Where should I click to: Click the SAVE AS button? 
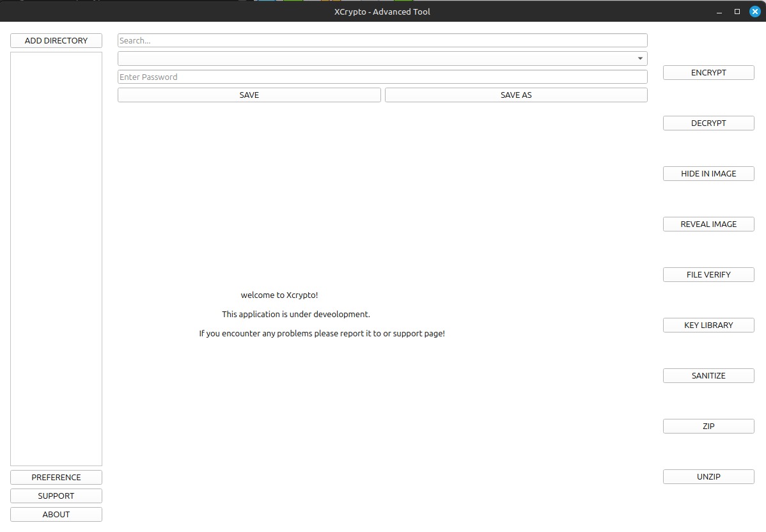point(516,95)
